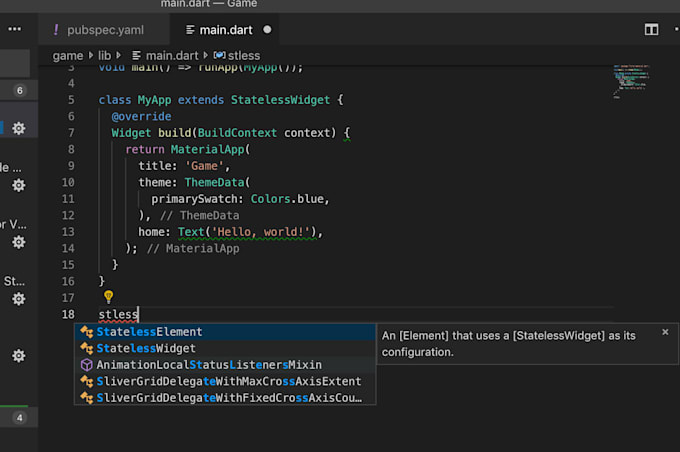Click the class icon beside StatelessElement
The width and height of the screenshot is (680, 452).
[x=87, y=332]
